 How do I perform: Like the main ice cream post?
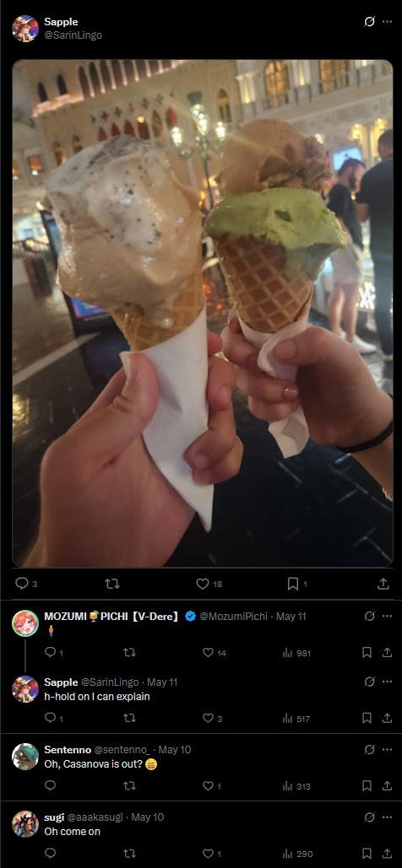pos(203,584)
